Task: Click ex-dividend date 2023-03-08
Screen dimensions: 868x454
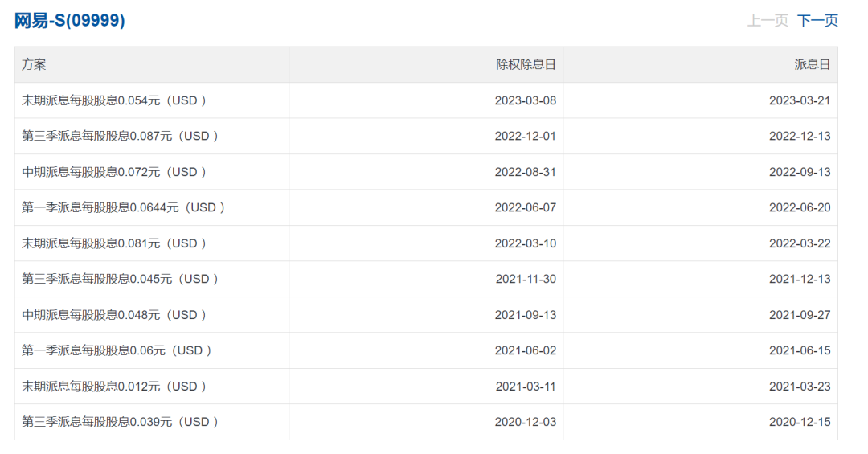Action: [x=525, y=100]
